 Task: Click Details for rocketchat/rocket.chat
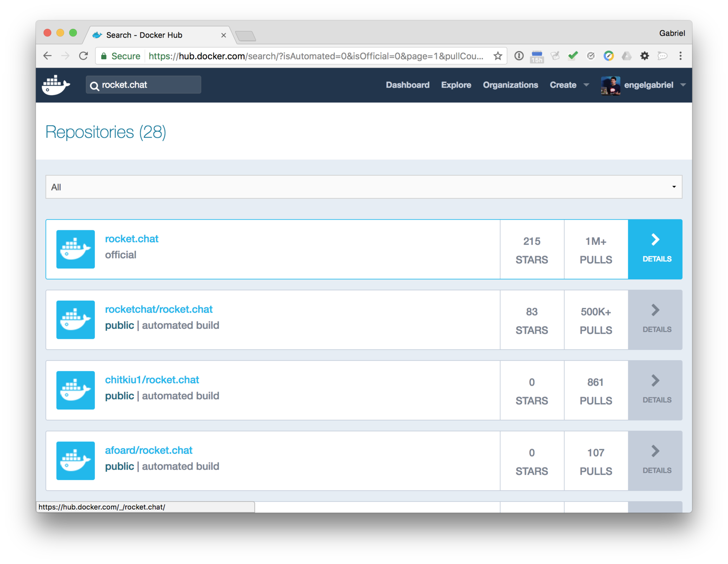tap(655, 320)
